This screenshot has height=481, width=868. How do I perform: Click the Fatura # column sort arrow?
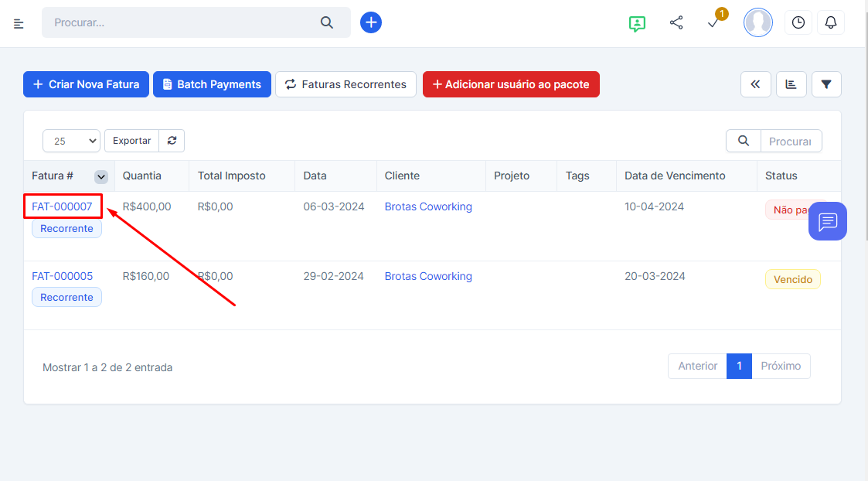(x=101, y=176)
